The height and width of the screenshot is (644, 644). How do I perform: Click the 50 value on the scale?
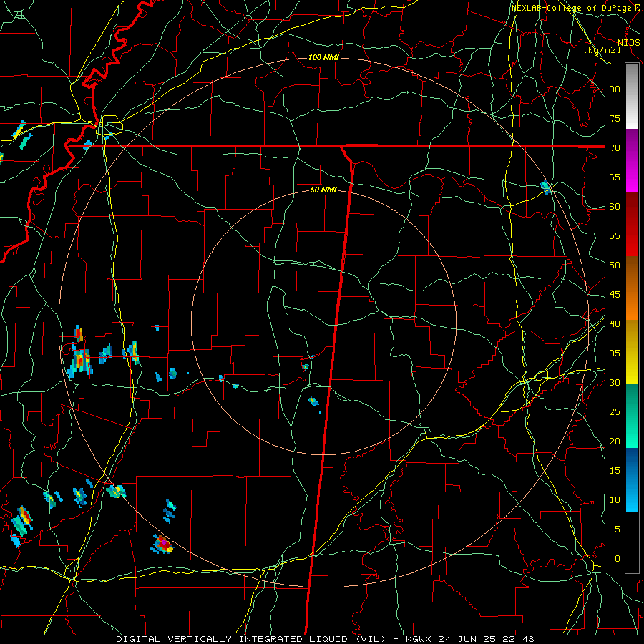coord(615,265)
